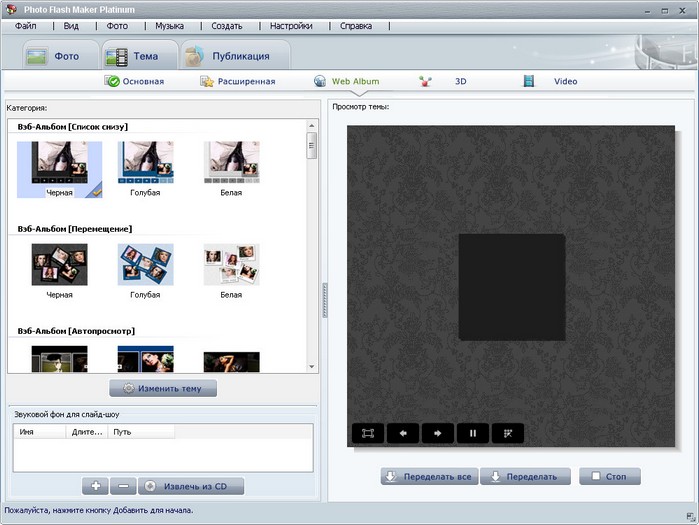Open the 'Фото' main tab
699x525 pixels.
click(55, 56)
